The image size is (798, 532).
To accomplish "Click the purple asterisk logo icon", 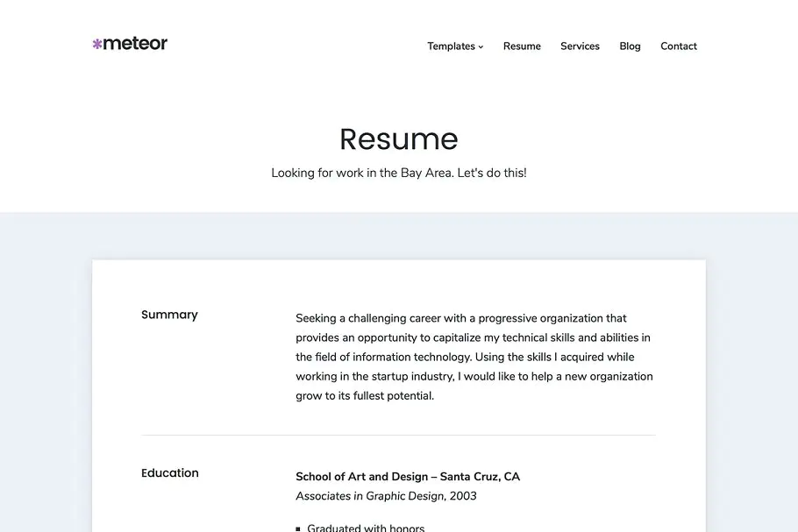I will pos(96,44).
